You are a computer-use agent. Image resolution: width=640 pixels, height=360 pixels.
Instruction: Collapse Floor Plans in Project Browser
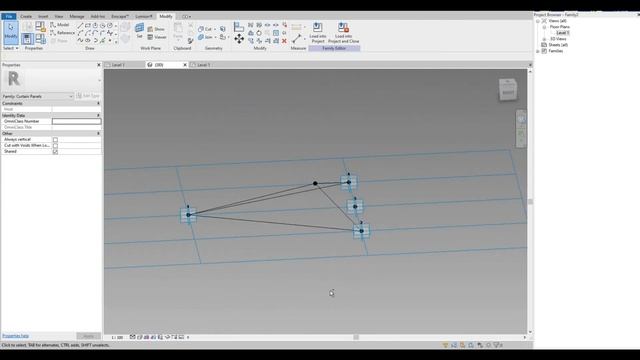tap(544, 27)
